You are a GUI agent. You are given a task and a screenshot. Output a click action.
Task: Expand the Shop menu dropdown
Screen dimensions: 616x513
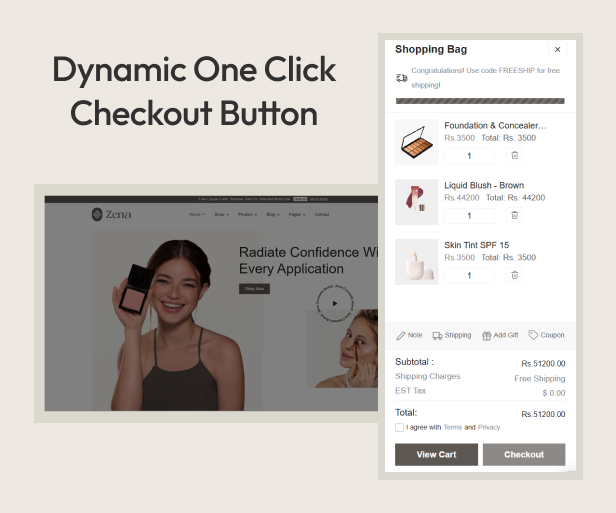click(220, 214)
